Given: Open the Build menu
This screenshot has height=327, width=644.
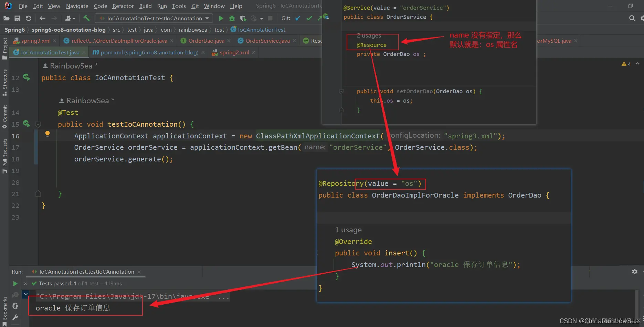Looking at the screenshot, I should [145, 6].
